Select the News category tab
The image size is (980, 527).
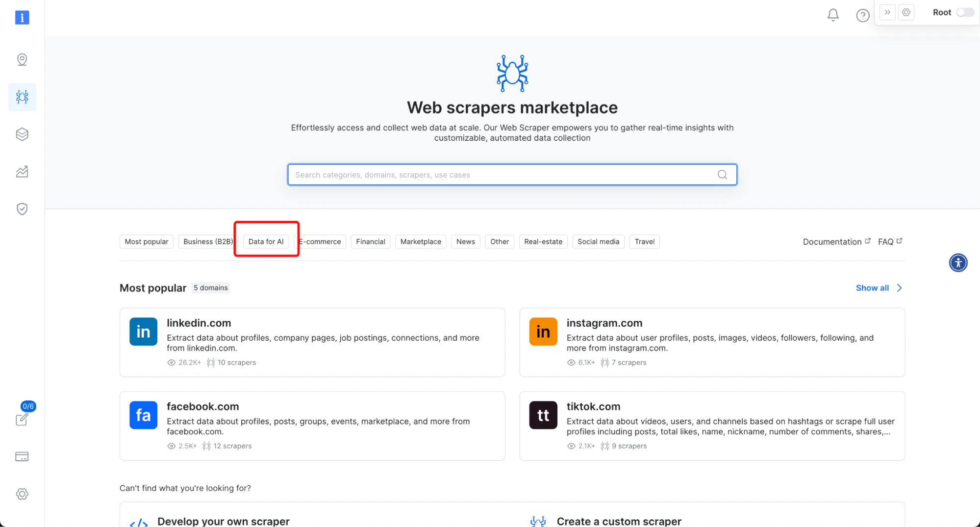point(465,241)
